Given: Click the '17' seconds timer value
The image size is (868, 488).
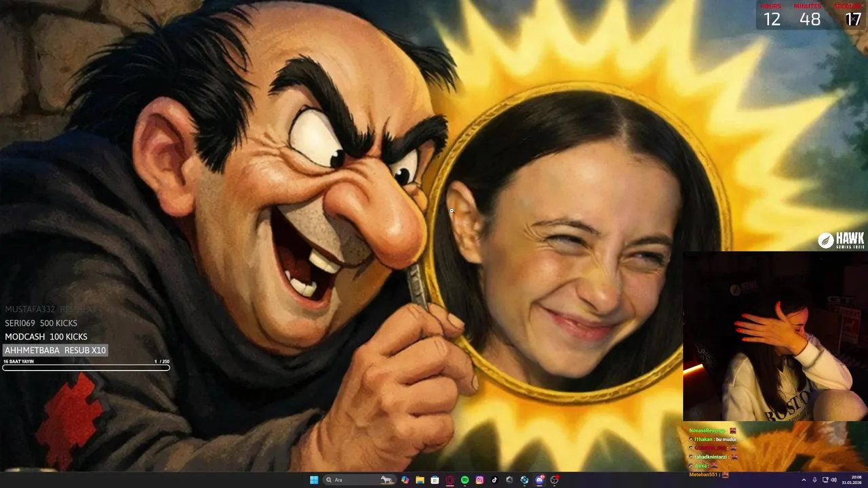Looking at the screenshot, I should [852, 19].
